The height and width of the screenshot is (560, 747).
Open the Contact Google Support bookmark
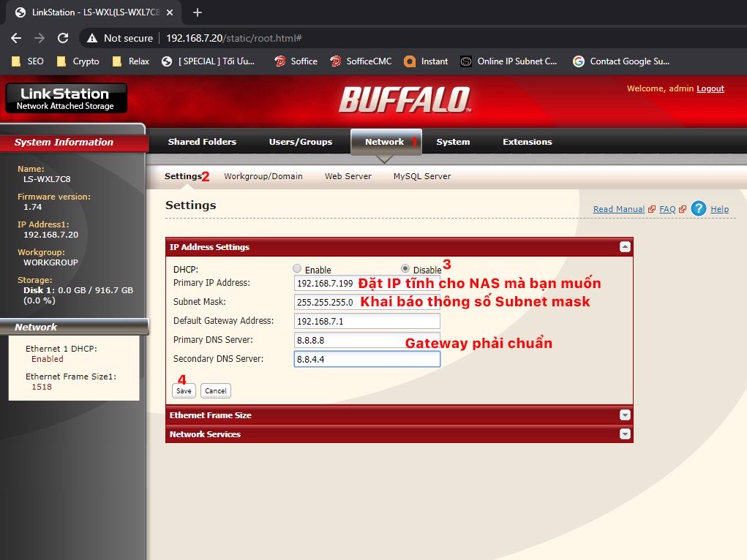tap(621, 61)
